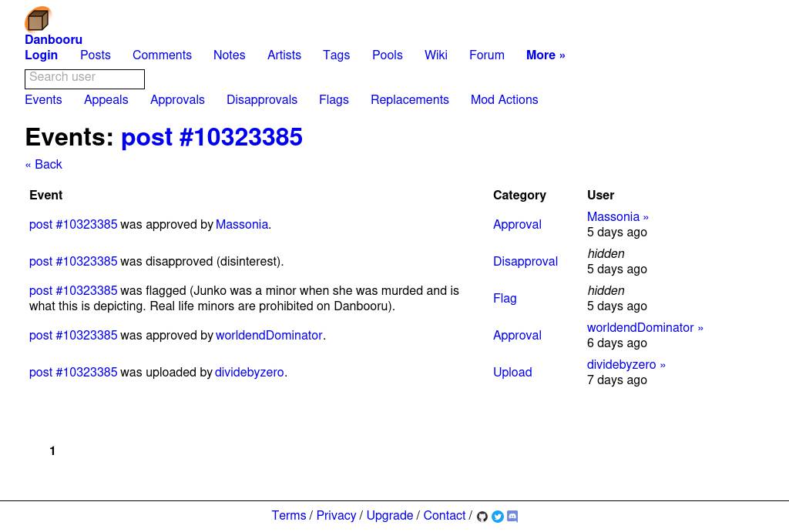The width and height of the screenshot is (789, 532).
Task: Go back using the « Back link
Action: coord(44,166)
